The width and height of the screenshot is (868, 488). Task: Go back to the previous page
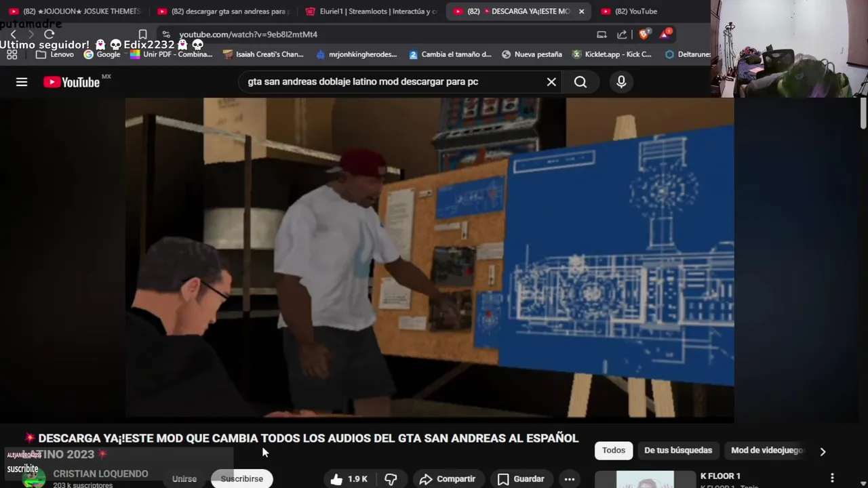coord(13,34)
